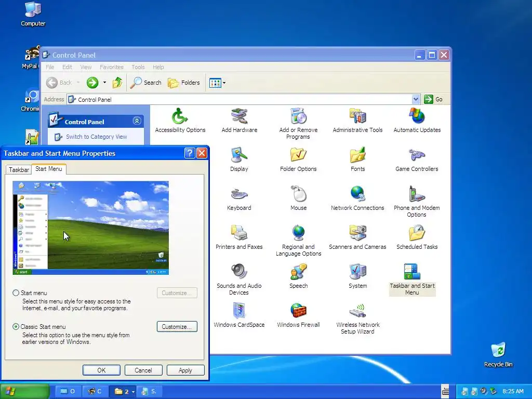The image size is (532, 399).
Task: Open the Mouse icon
Action: pos(298,198)
